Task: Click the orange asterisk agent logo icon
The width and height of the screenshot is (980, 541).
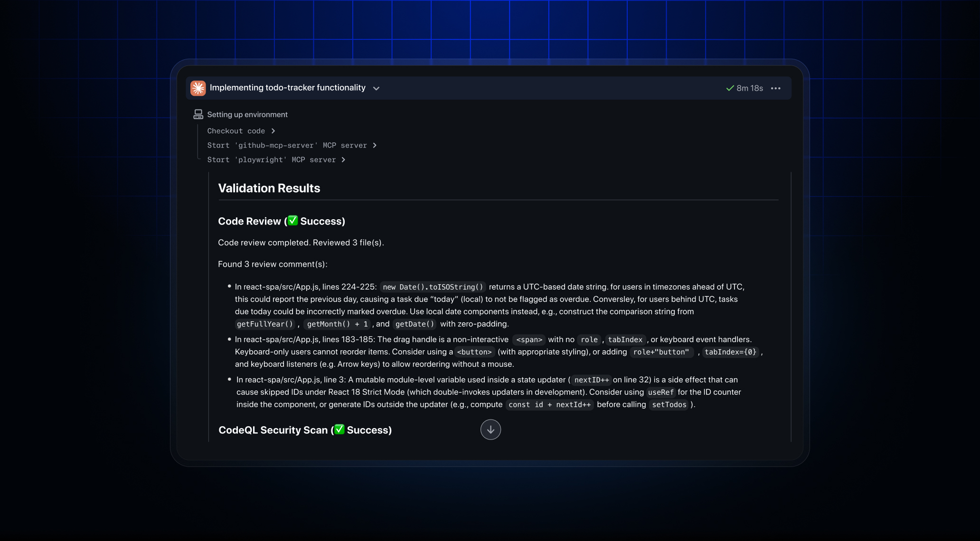Action: pyautogui.click(x=198, y=88)
